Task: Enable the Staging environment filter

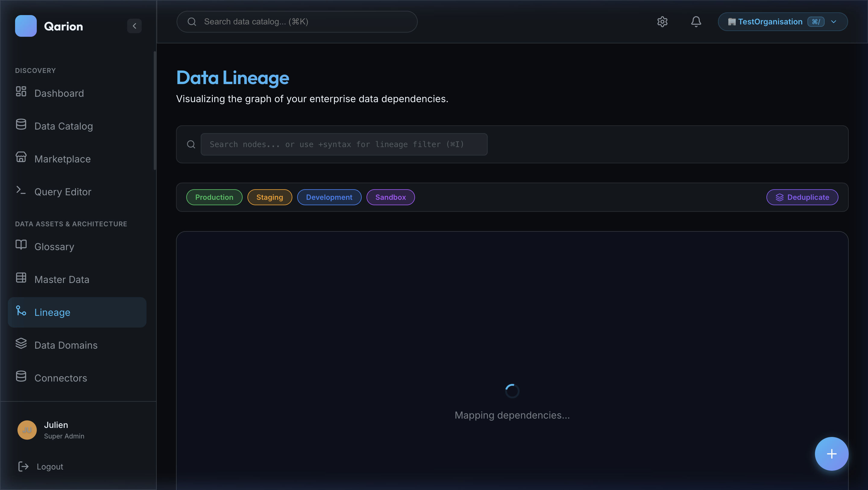Action: point(269,197)
